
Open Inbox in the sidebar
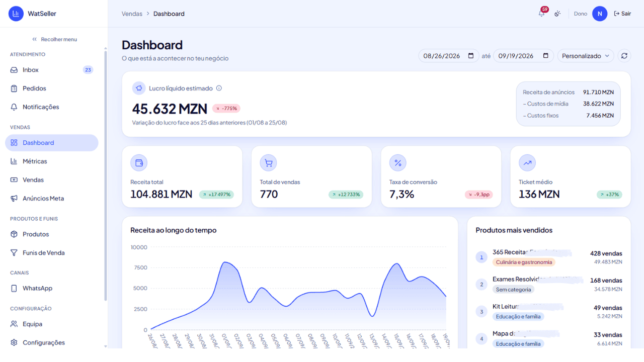(x=51, y=70)
